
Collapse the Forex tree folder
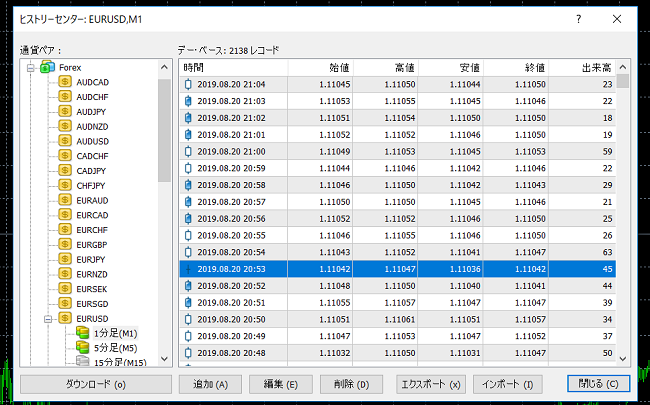30,67
